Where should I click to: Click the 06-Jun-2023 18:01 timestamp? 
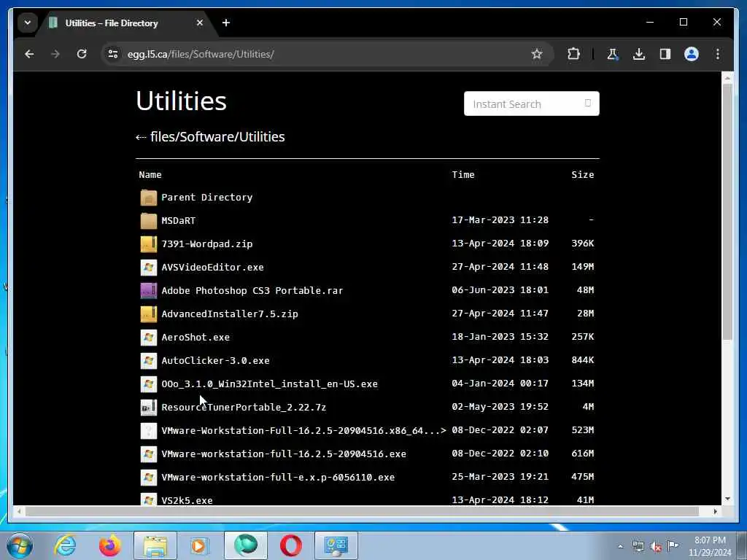tap(500, 290)
